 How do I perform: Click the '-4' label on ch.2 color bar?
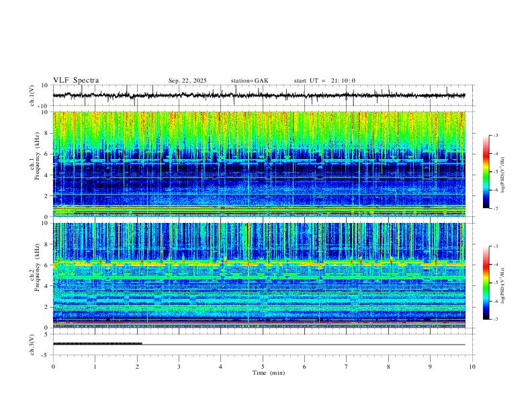tap(496, 265)
